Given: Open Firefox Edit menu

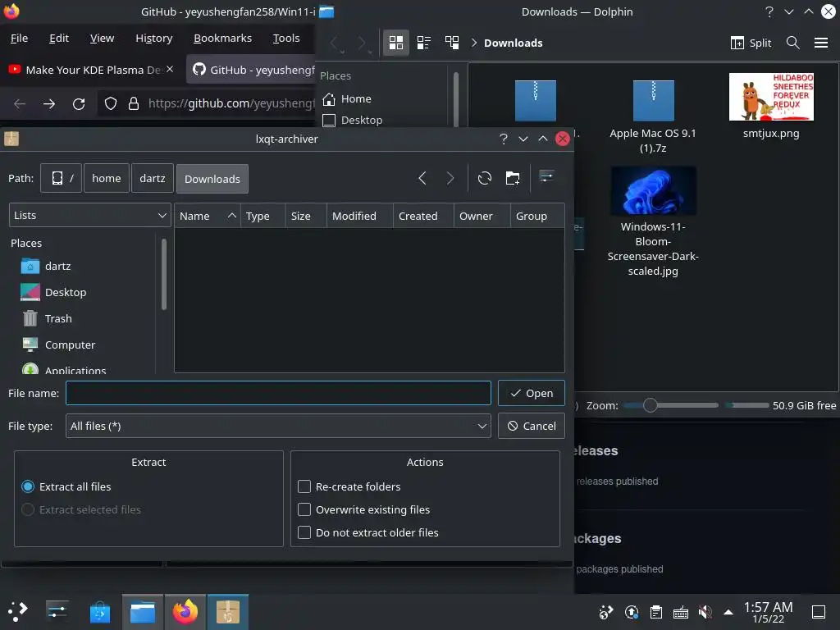Looking at the screenshot, I should (x=59, y=38).
